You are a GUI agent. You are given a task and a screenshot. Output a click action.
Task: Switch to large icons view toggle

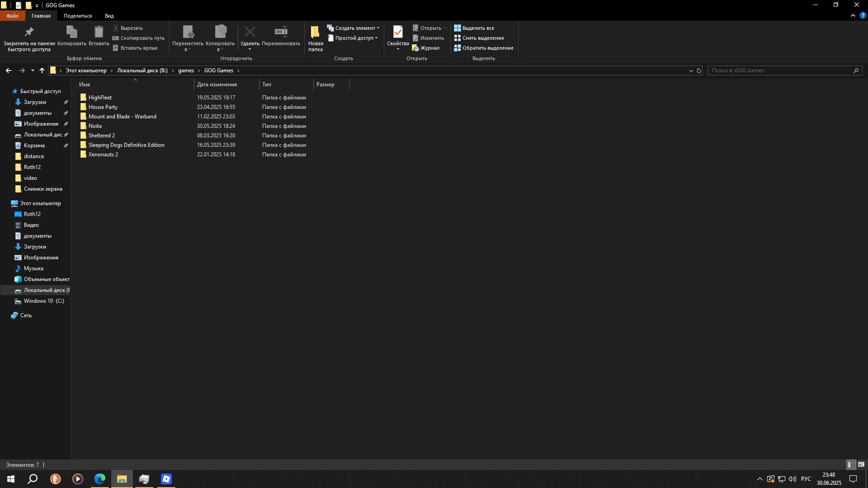[x=861, y=465]
